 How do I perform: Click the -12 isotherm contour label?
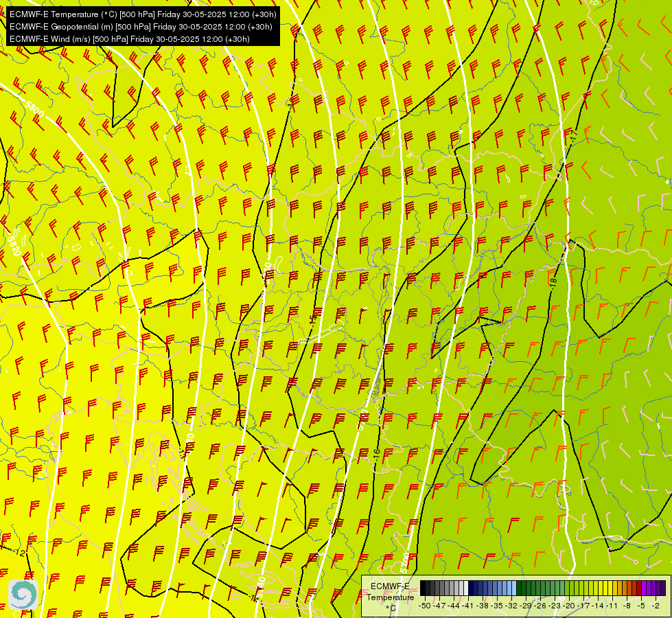coord(20,553)
